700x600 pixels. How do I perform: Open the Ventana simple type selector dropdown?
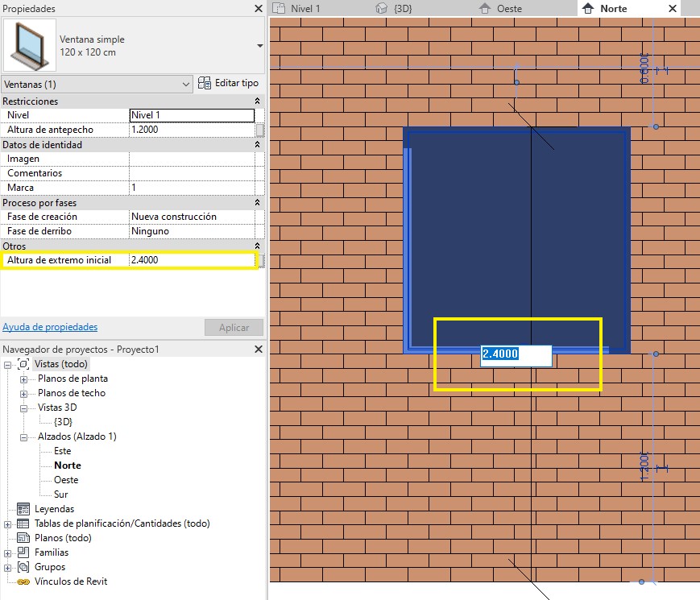tap(259, 46)
